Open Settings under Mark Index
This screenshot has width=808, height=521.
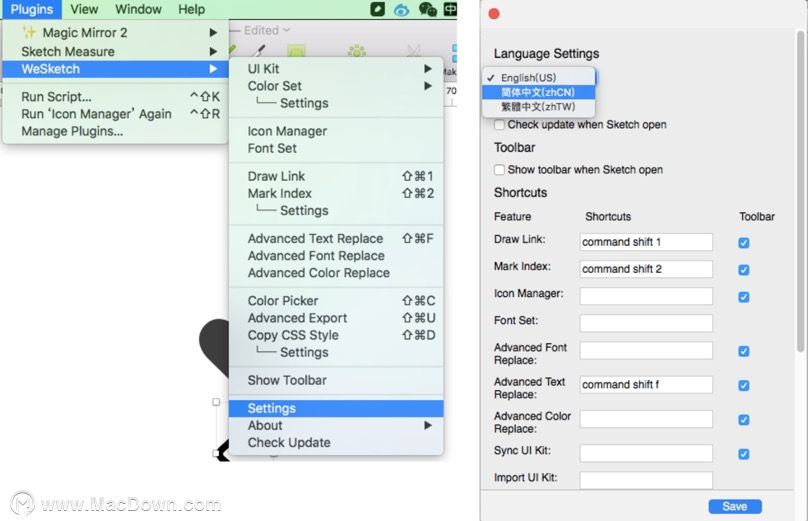(x=336, y=210)
